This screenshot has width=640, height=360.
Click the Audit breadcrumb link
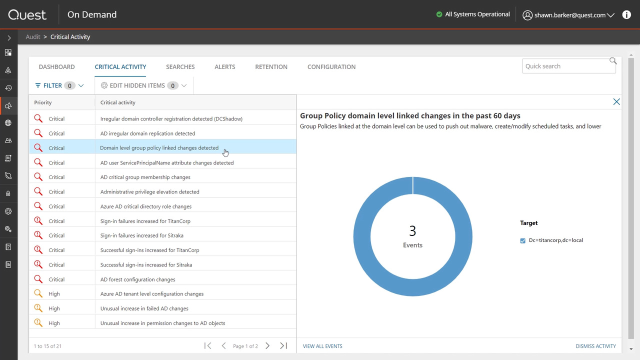[x=33, y=37]
